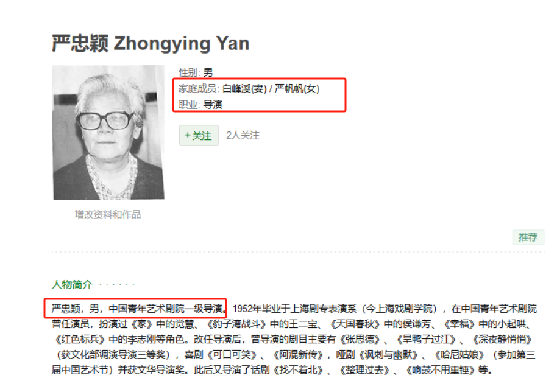The image size is (557, 392).
Task: Click the 性别 value 男
Action: coord(208,72)
